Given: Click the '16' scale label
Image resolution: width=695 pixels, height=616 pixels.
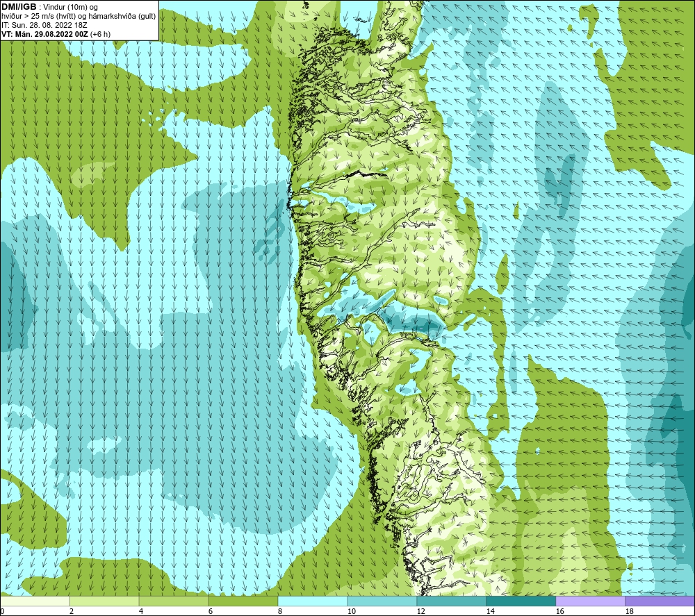Looking at the screenshot, I should 559,611.
